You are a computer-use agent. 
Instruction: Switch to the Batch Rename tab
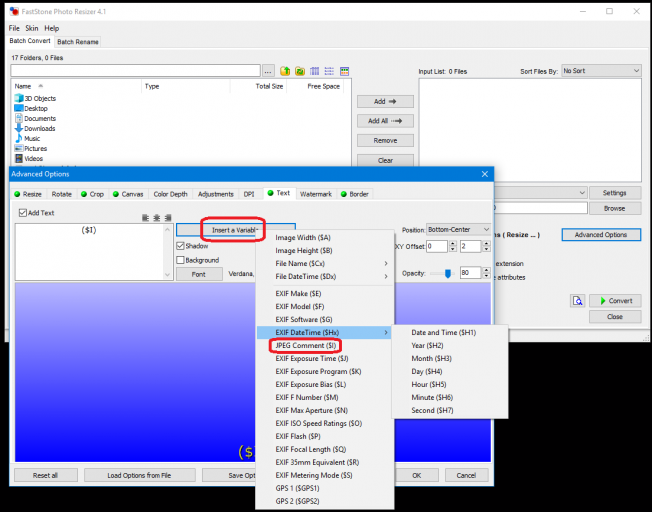[x=78, y=42]
